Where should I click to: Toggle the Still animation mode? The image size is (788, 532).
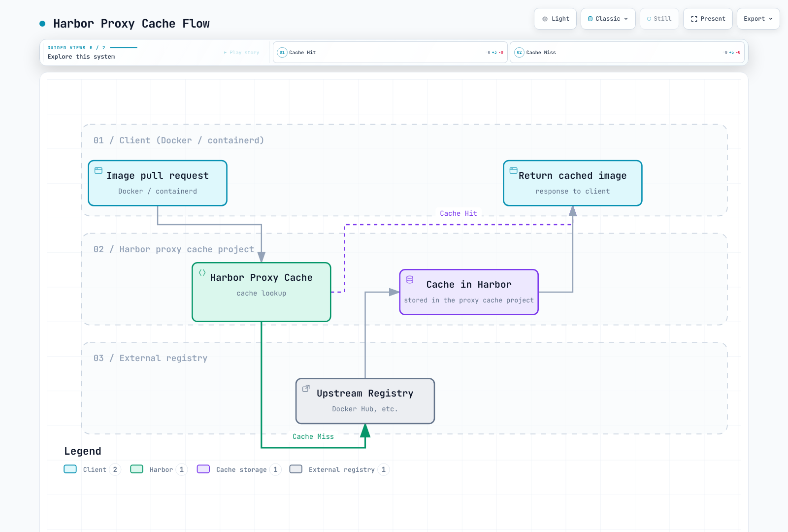point(659,19)
